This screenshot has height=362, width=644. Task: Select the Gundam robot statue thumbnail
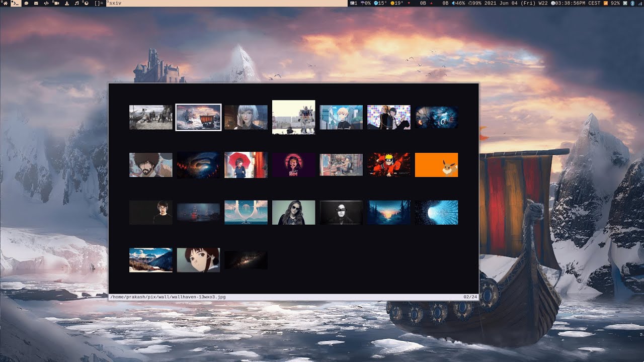294,117
